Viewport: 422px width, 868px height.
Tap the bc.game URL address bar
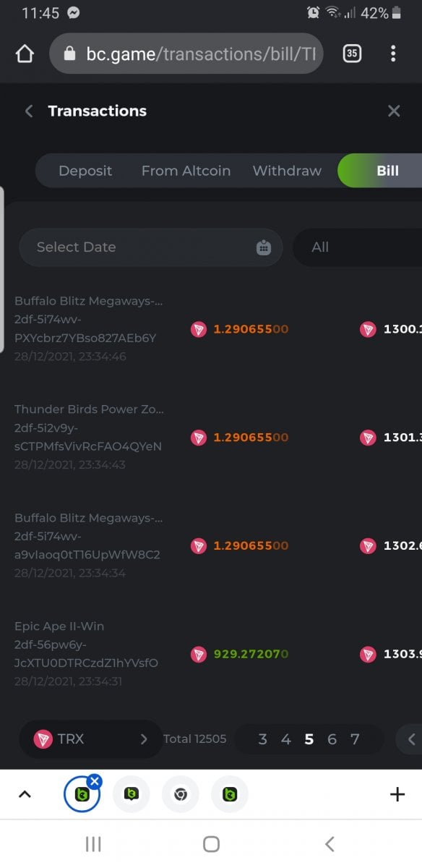[x=186, y=54]
